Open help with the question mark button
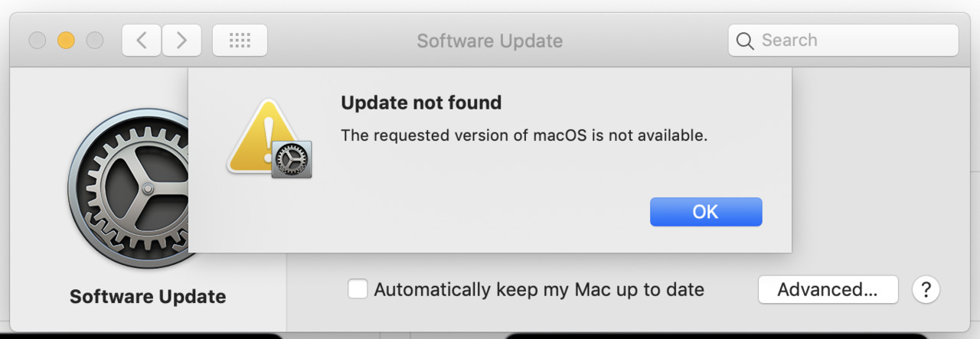The height and width of the screenshot is (339, 980). pyautogui.click(x=926, y=290)
